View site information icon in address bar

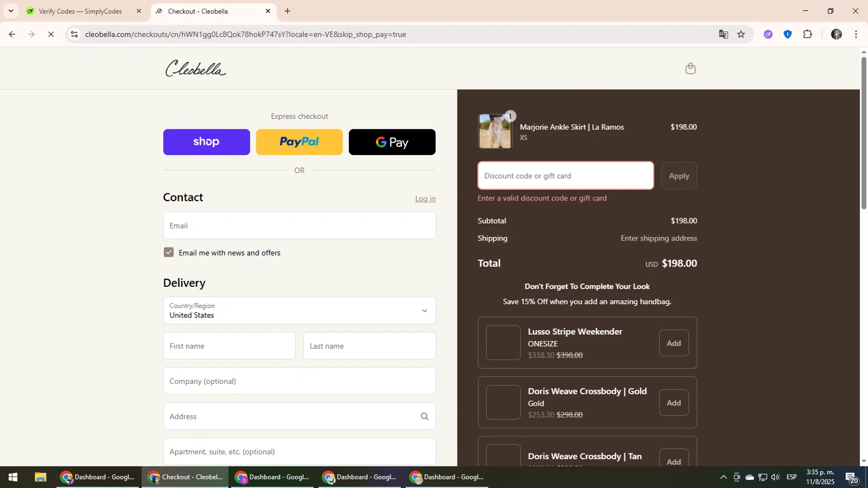pyautogui.click(x=74, y=35)
